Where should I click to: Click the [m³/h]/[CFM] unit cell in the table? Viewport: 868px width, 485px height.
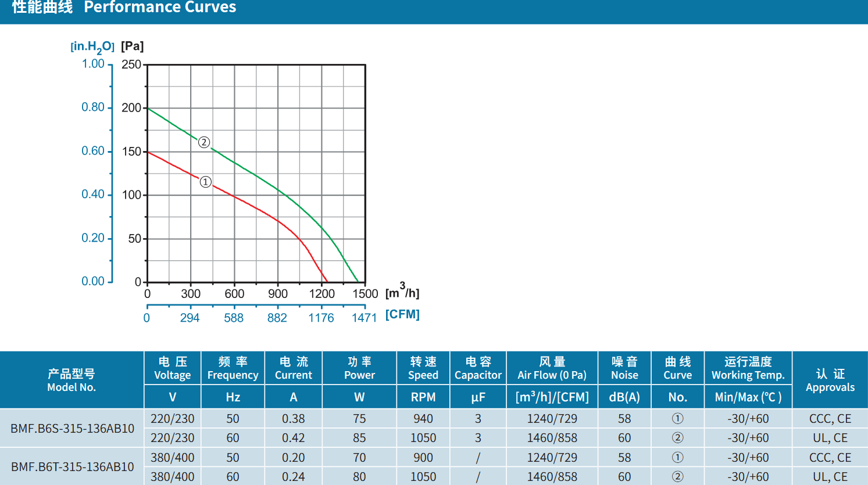pyautogui.click(x=552, y=397)
